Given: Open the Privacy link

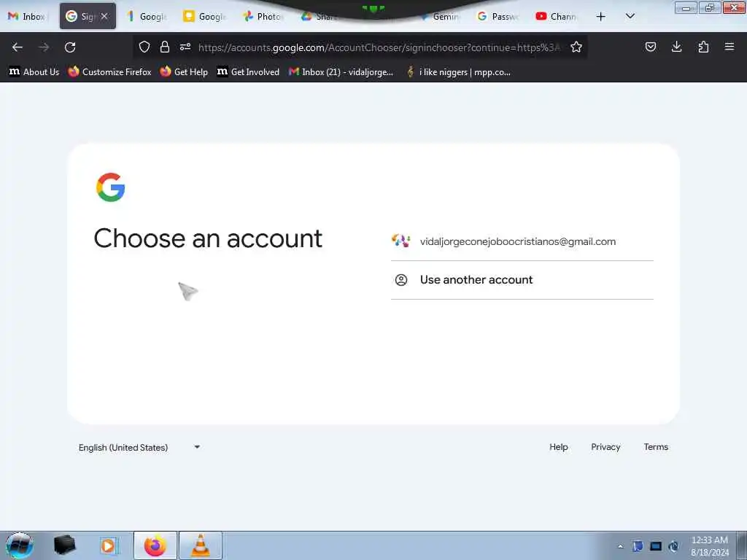Looking at the screenshot, I should [605, 447].
